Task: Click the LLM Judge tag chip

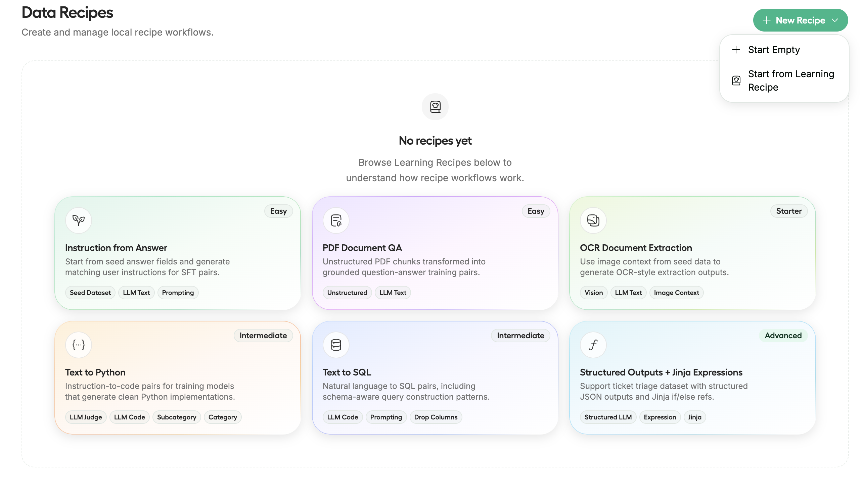Action: (86, 417)
